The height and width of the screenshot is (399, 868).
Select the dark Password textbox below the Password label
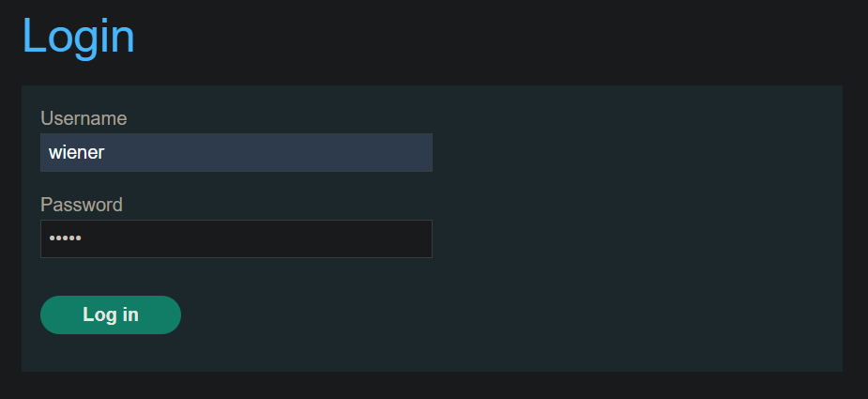[236, 238]
